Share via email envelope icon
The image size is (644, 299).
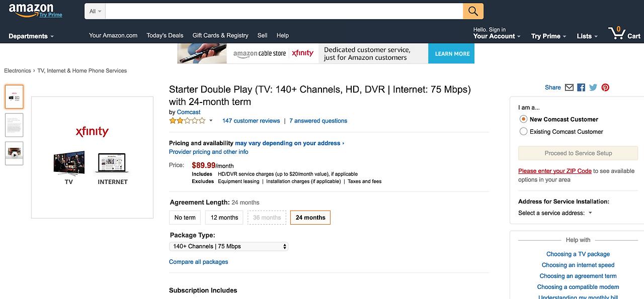coord(569,87)
